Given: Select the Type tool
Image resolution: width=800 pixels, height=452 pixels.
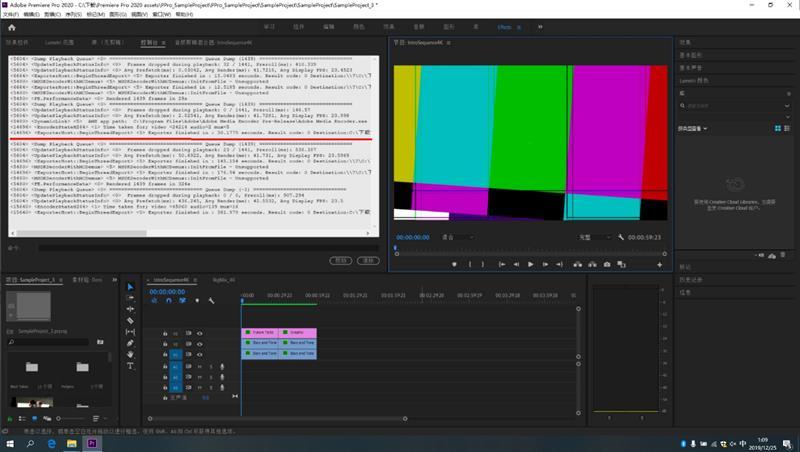Looking at the screenshot, I should (130, 366).
